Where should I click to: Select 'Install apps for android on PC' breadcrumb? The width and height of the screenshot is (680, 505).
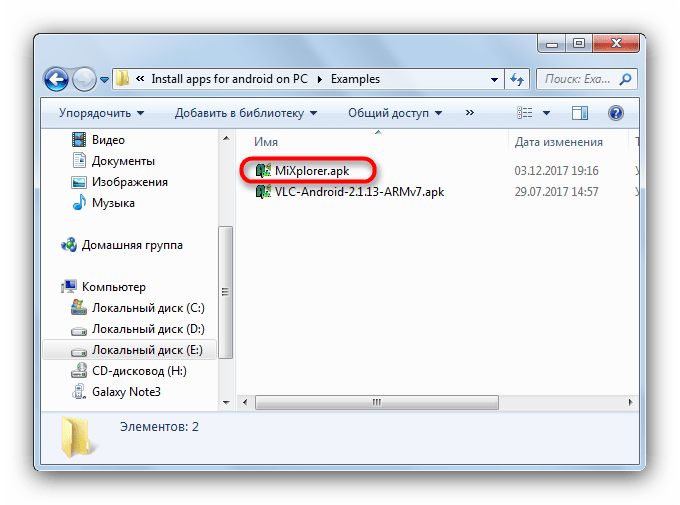(229, 79)
